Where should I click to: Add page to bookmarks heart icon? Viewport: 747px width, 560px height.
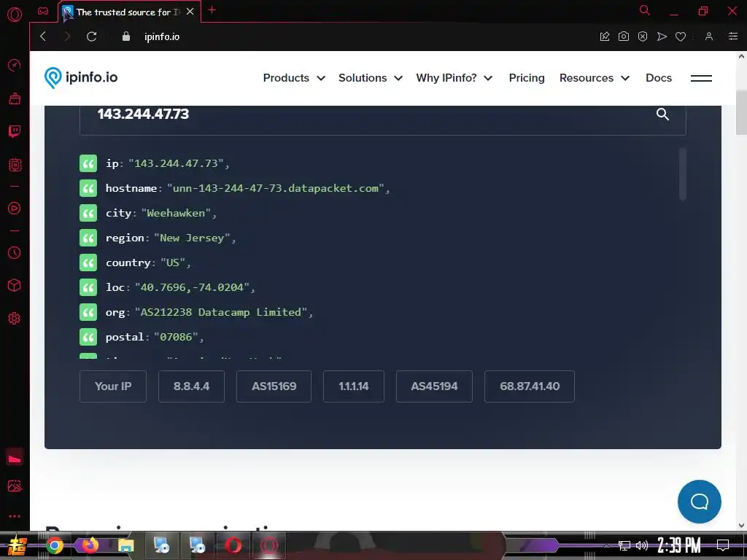click(x=681, y=36)
